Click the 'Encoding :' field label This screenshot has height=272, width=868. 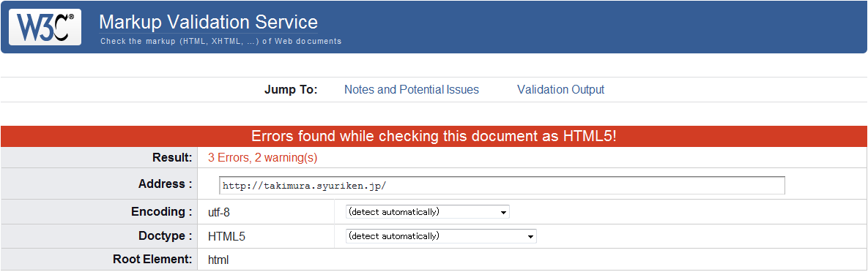162,212
